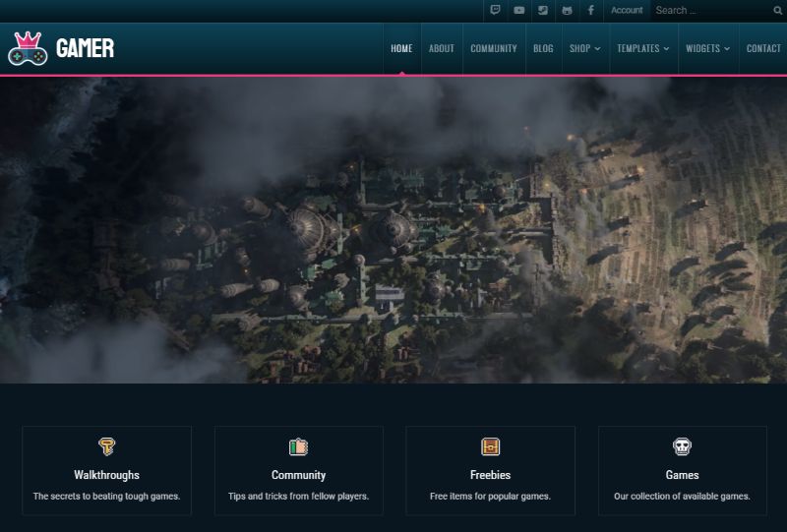This screenshot has width=787, height=532.
Task: Click "Tips and tricks from fellow players." text
Action: click(x=299, y=497)
